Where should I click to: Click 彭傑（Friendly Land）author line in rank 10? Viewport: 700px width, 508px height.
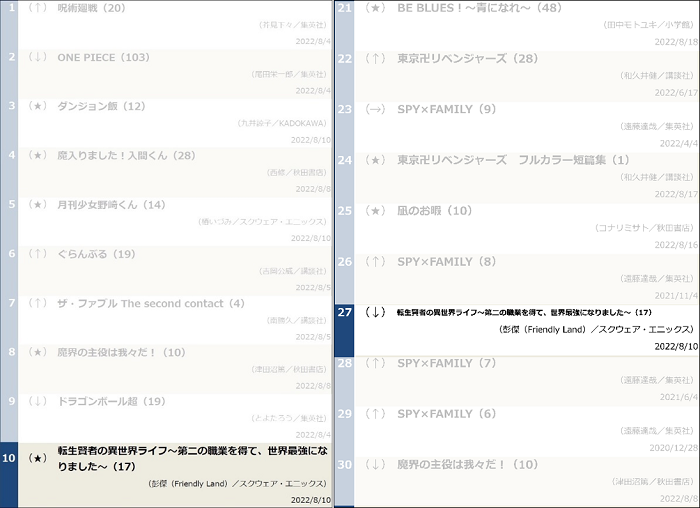[x=238, y=484]
